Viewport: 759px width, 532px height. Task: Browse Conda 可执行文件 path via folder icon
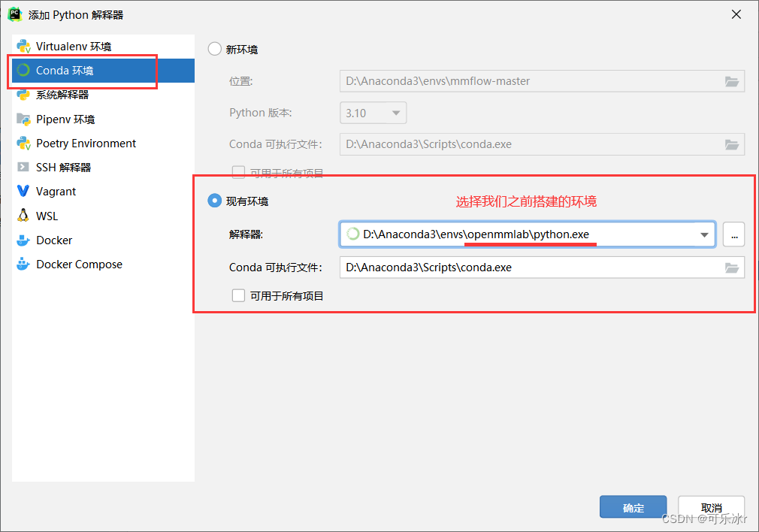click(732, 267)
